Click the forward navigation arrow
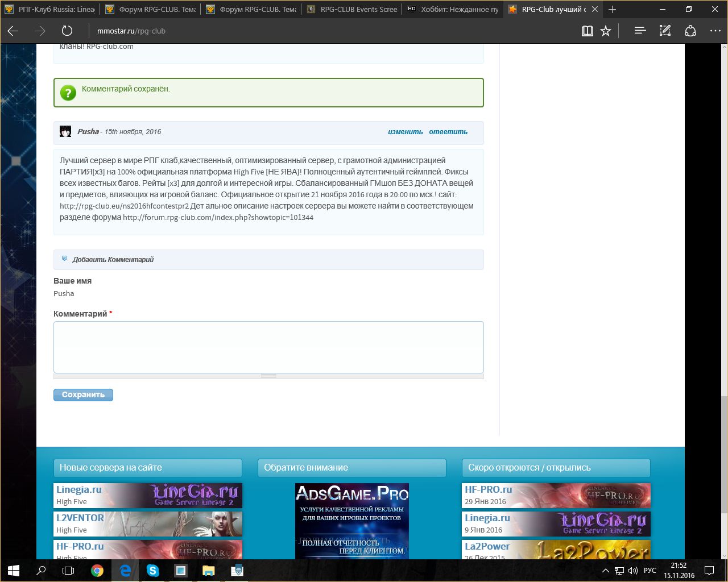The height and width of the screenshot is (582, 728). point(40,31)
